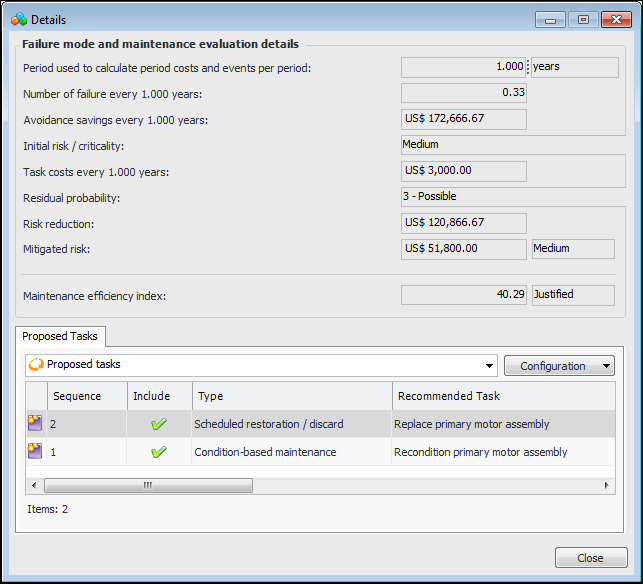This screenshot has height=584, width=643.
Task: Click the scrollbar left arrow
Action: point(34,485)
